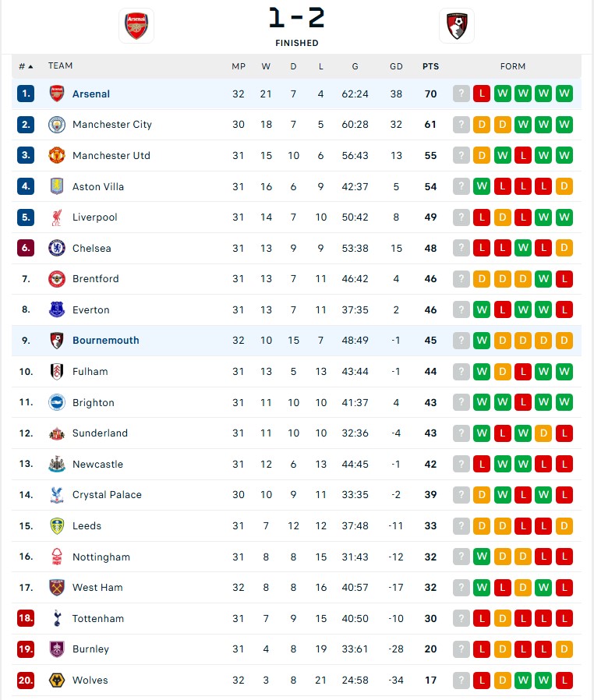This screenshot has height=700, width=594.
Task: Sort standings by GD column header
Action: (396, 66)
